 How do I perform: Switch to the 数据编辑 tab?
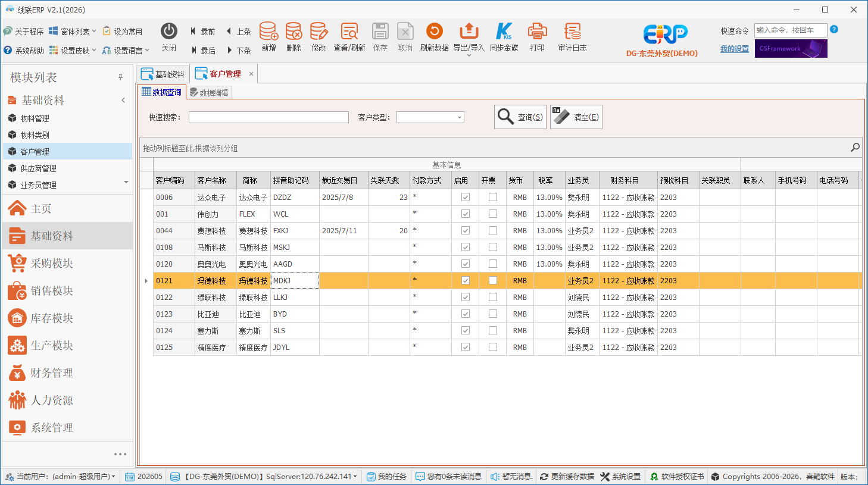point(209,92)
